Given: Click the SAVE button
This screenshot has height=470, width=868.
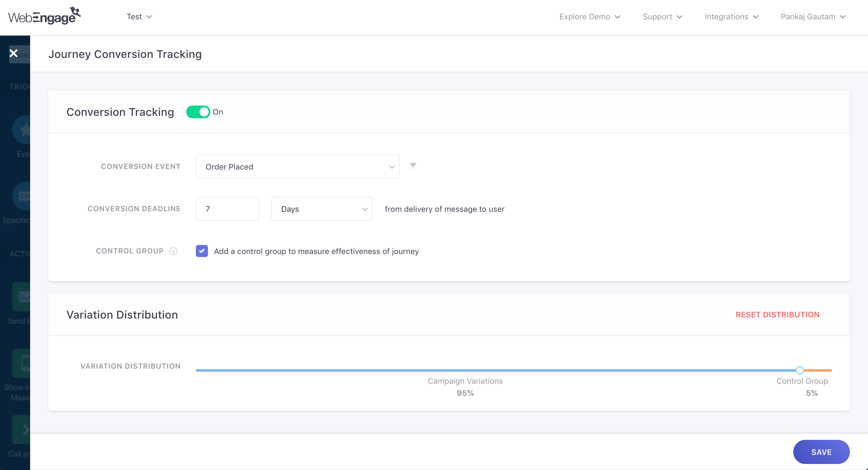Looking at the screenshot, I should (x=821, y=452).
